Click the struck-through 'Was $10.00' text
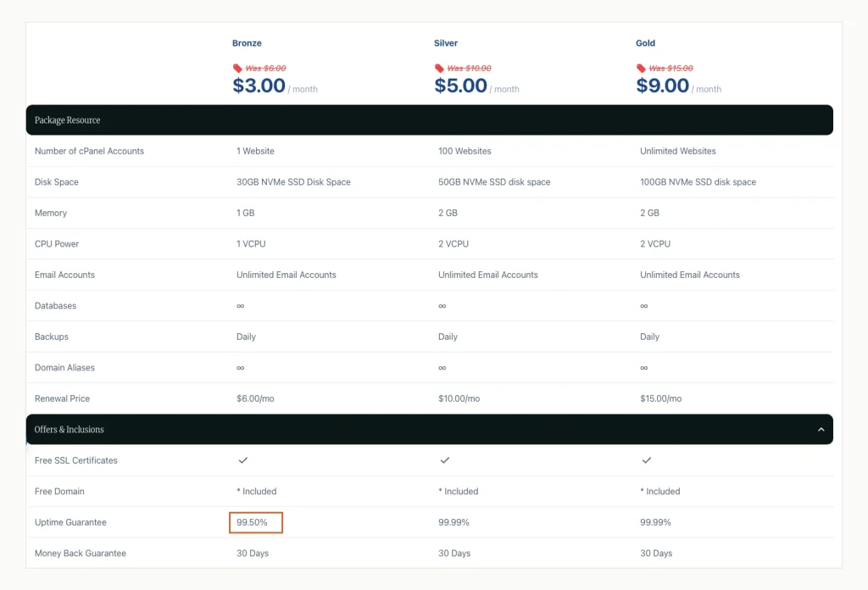Viewport: 868px width, 590px height. click(x=470, y=68)
